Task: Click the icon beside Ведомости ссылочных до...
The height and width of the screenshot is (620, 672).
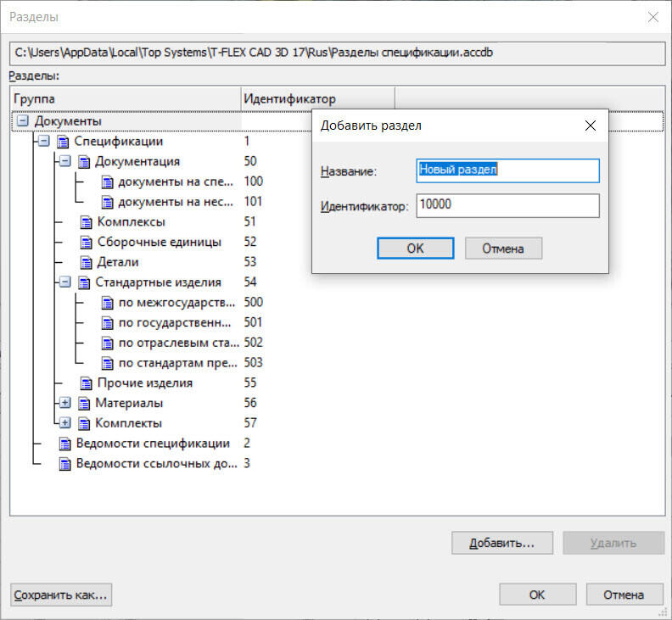Action: [64, 464]
